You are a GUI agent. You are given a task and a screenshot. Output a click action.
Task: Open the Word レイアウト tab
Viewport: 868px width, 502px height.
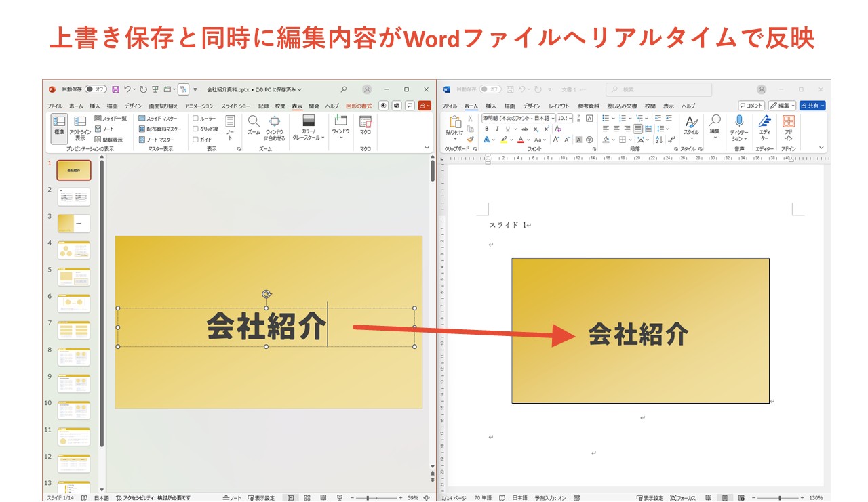559,106
